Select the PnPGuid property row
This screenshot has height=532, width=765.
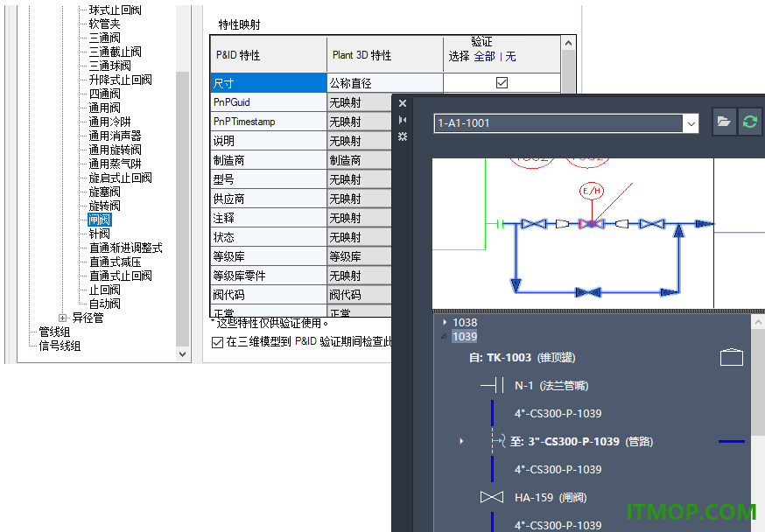[269, 102]
